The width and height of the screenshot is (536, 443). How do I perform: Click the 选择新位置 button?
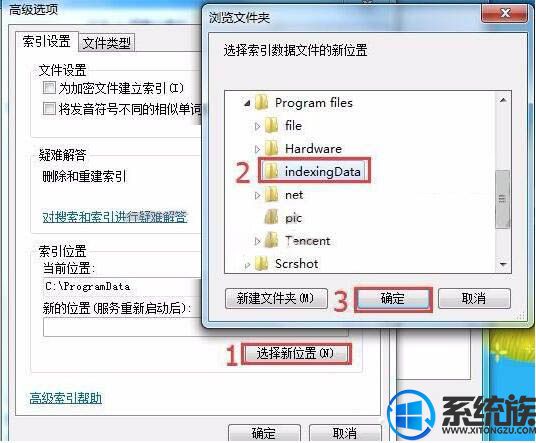(296, 353)
